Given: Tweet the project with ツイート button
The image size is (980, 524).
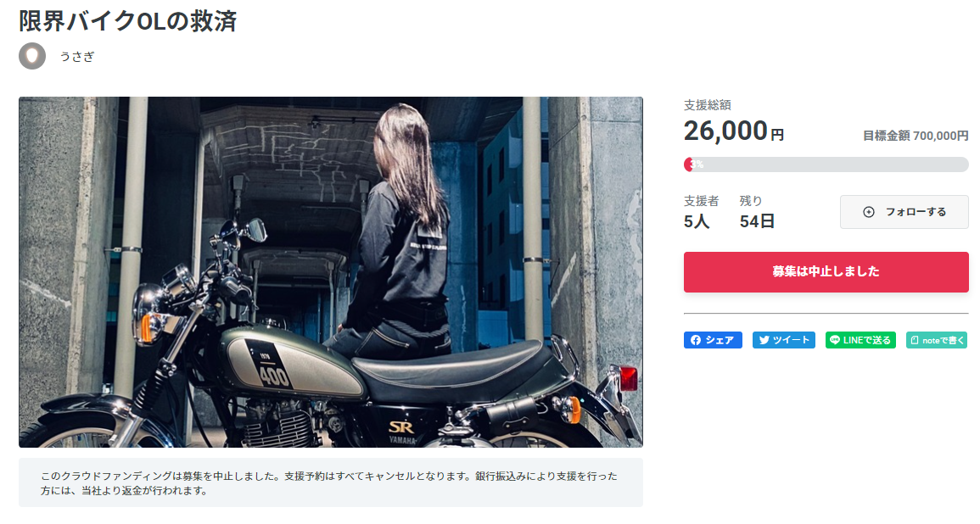Looking at the screenshot, I should tap(784, 340).
